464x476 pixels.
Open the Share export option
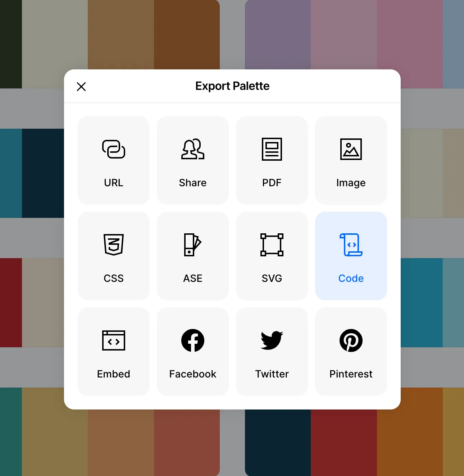click(x=192, y=160)
